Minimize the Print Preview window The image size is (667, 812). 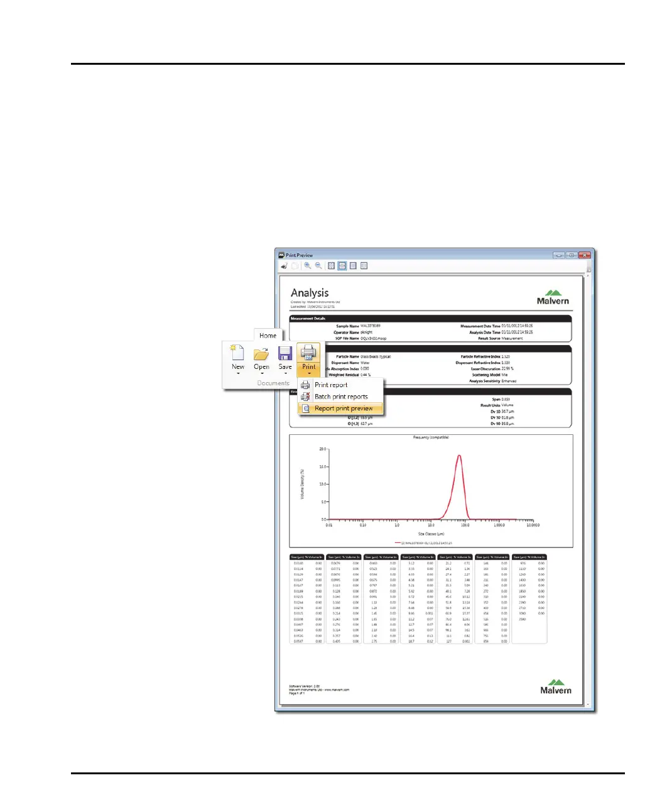coord(558,255)
